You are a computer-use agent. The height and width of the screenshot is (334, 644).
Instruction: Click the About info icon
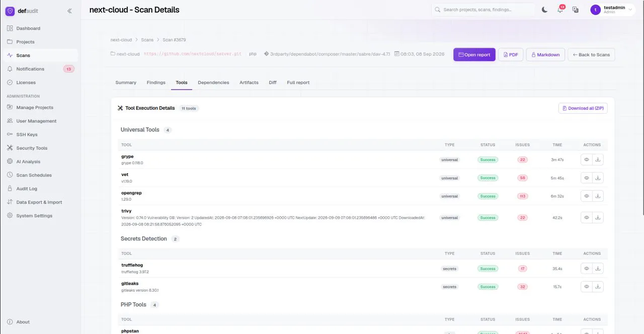[10, 322]
